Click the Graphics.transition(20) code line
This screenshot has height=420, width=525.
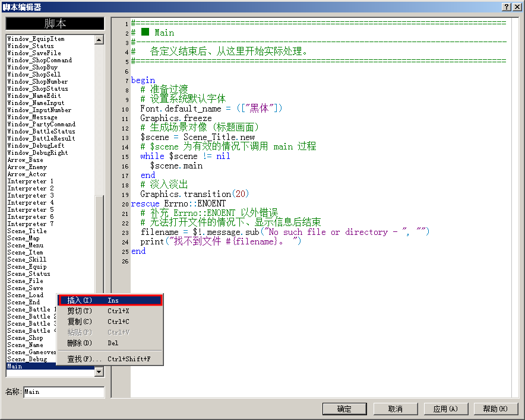pos(195,195)
